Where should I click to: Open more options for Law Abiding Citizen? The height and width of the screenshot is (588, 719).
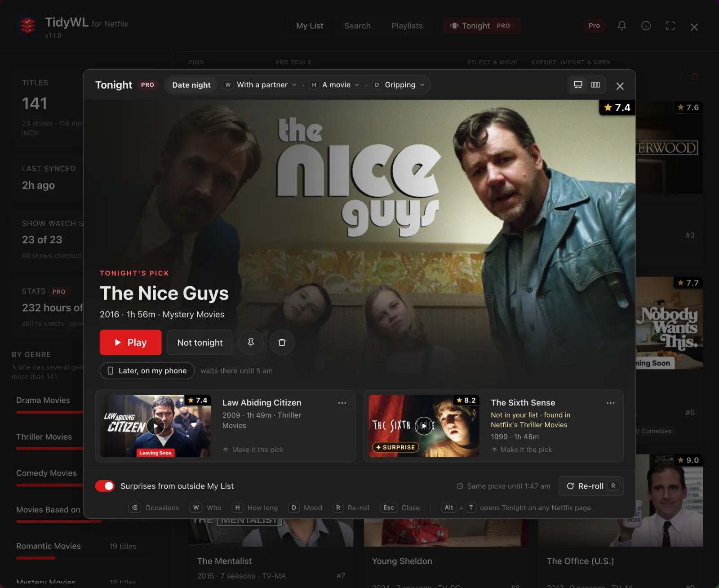342,403
